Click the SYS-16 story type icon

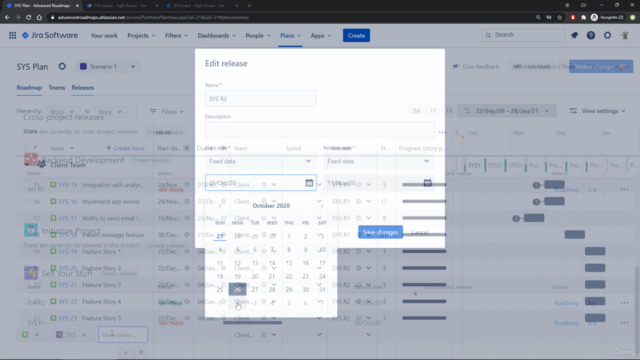click(53, 202)
